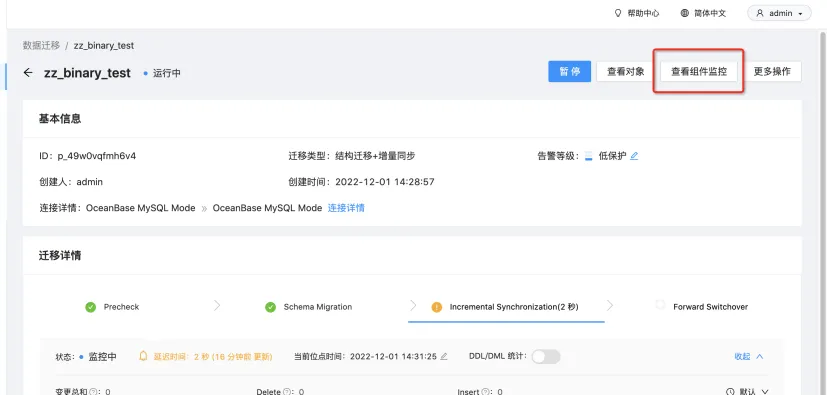Click the 运行中 status label
827x395 pixels.
coord(167,73)
